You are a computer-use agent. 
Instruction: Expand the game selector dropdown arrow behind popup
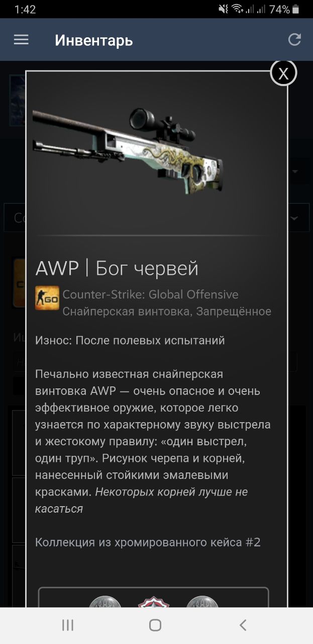click(x=294, y=218)
